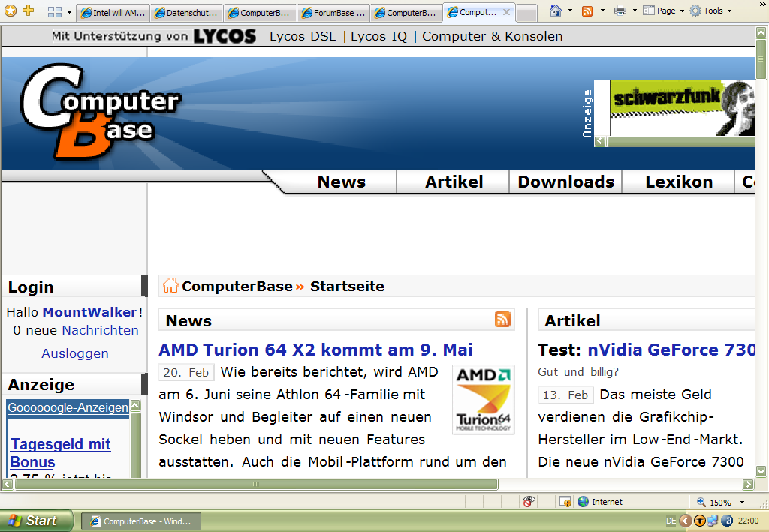Open the Lexikon navigation tab

[x=679, y=182]
